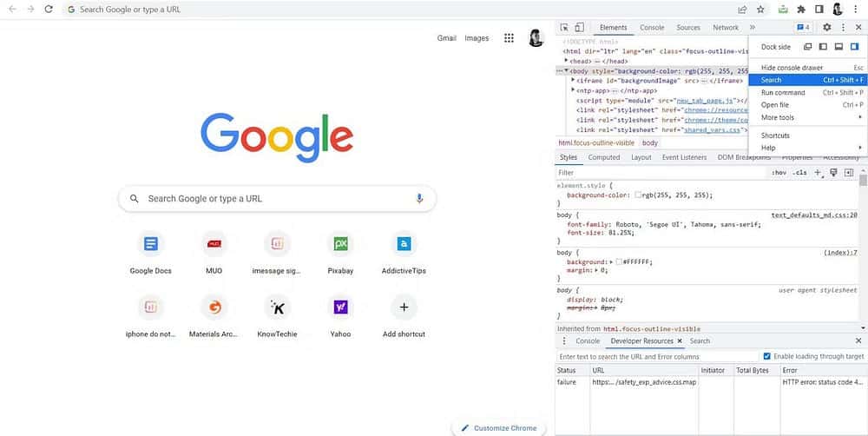Open the Google apps grid icon

(509, 37)
